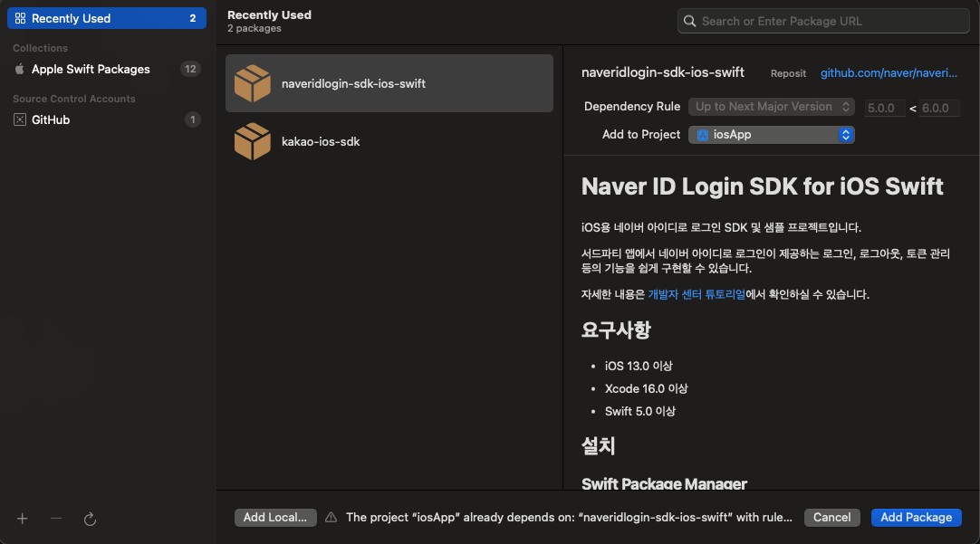This screenshot has height=544, width=980.
Task: Click the Recently Used grid icon
Action: pyautogui.click(x=20, y=18)
